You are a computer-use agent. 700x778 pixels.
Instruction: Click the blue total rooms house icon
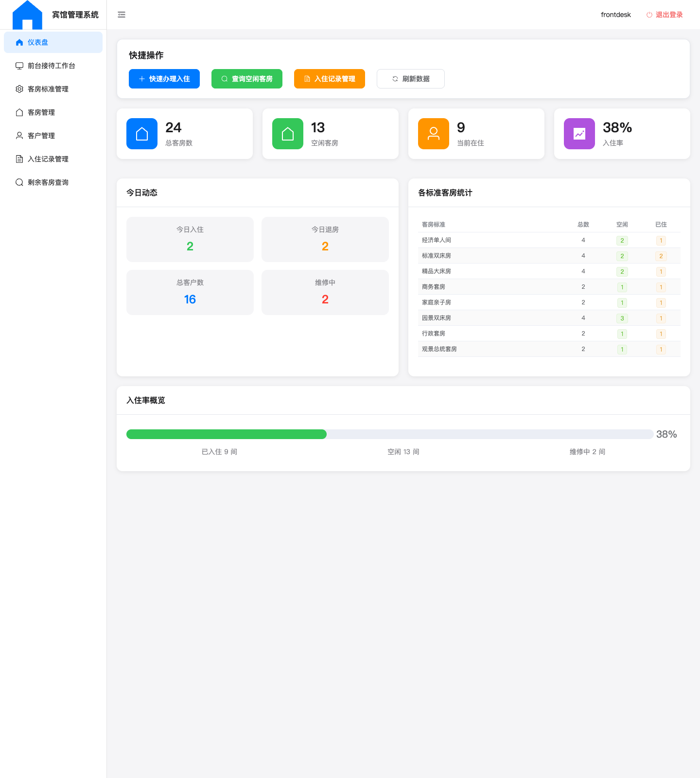(x=142, y=134)
